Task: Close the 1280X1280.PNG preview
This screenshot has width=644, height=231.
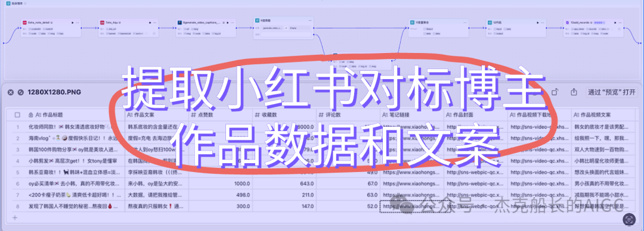Action: click(x=11, y=92)
